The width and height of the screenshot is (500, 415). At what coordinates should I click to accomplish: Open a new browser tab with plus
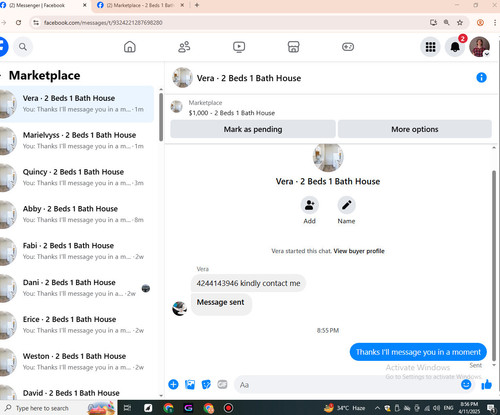(197, 5)
